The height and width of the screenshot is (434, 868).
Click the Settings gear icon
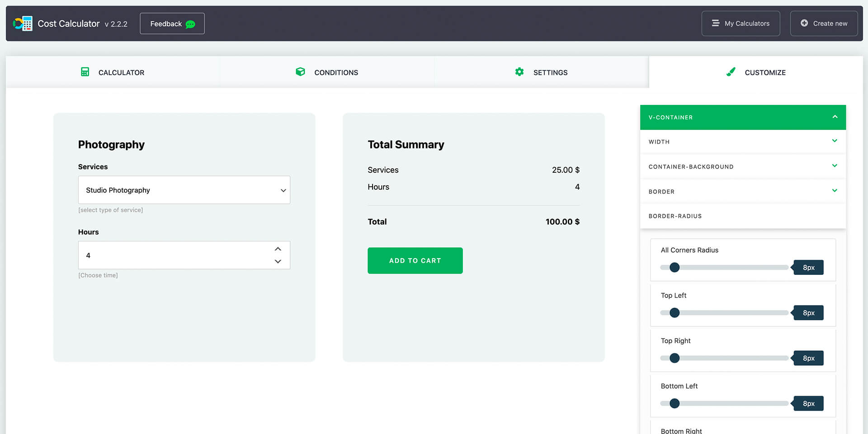click(519, 72)
